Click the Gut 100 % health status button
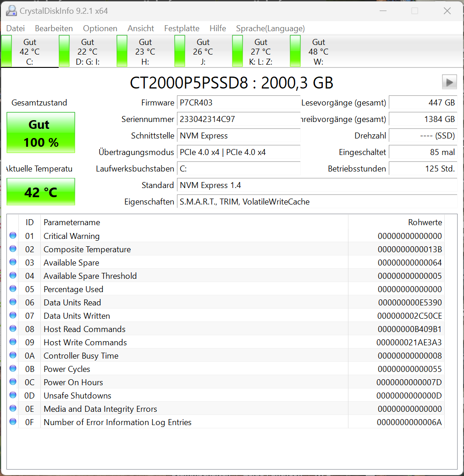Screen dimensions: 464x476 tap(41, 133)
